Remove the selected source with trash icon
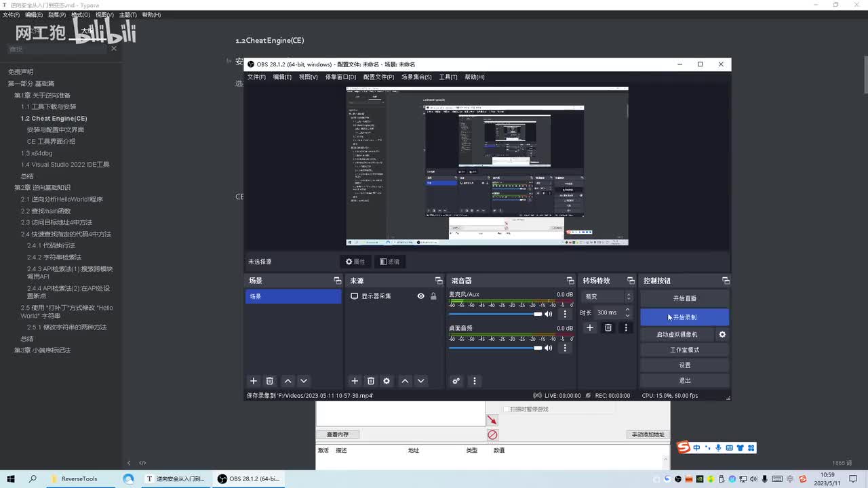 click(370, 381)
